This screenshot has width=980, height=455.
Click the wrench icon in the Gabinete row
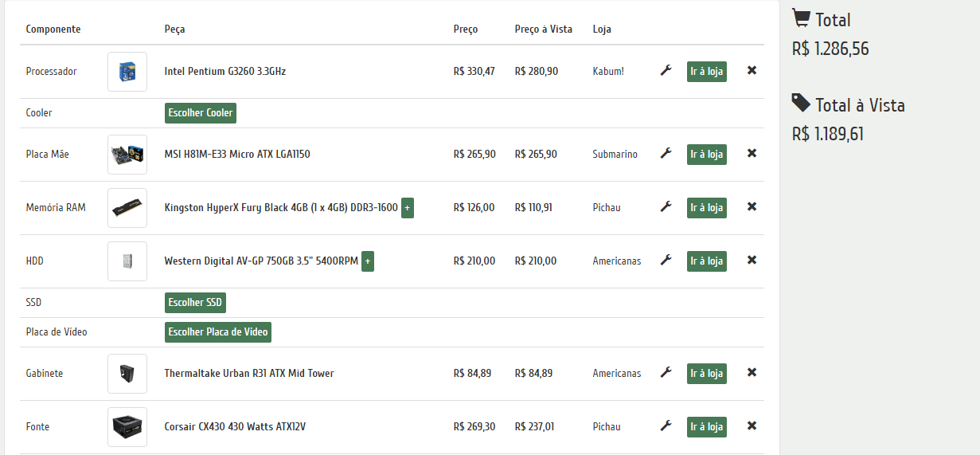click(x=666, y=373)
